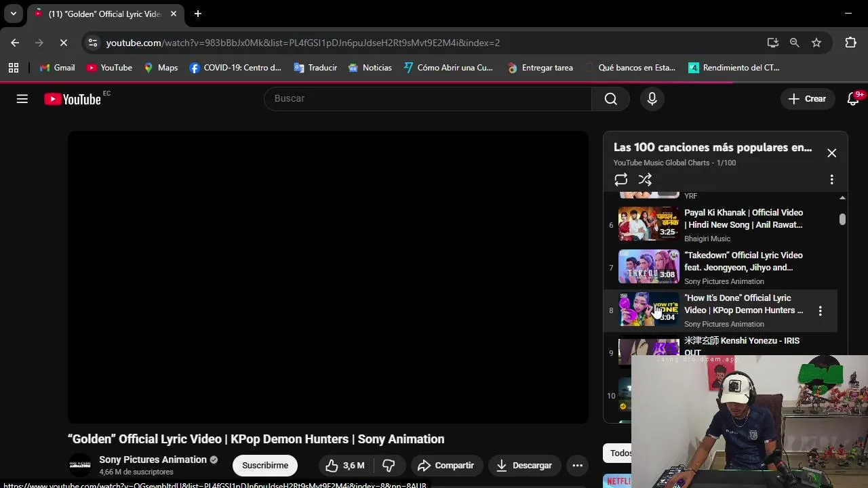Viewport: 868px width, 488px height.
Task: Open the Noticias bookmark
Action: coord(370,68)
